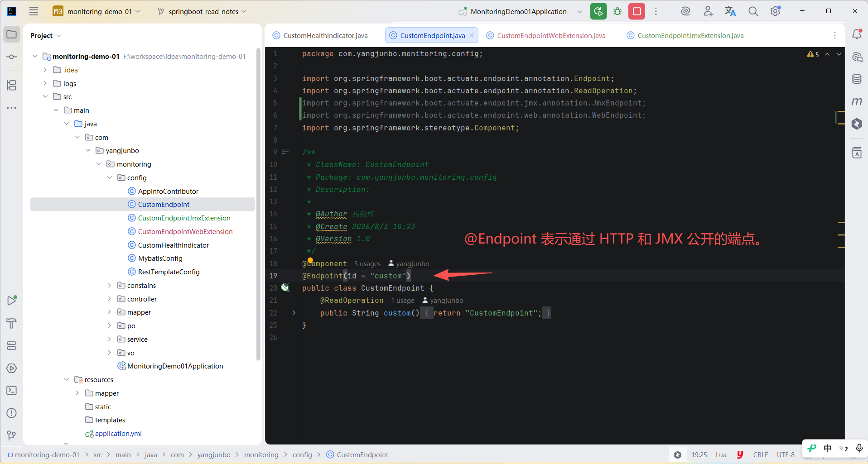Screen dimensions: 868x464
Task: Rerun MonitoringDemo01Application
Action: coord(598,11)
